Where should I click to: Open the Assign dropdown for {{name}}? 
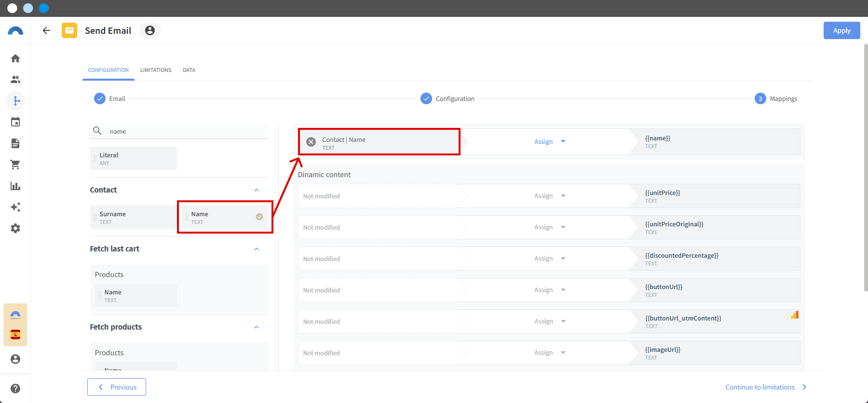pos(550,142)
